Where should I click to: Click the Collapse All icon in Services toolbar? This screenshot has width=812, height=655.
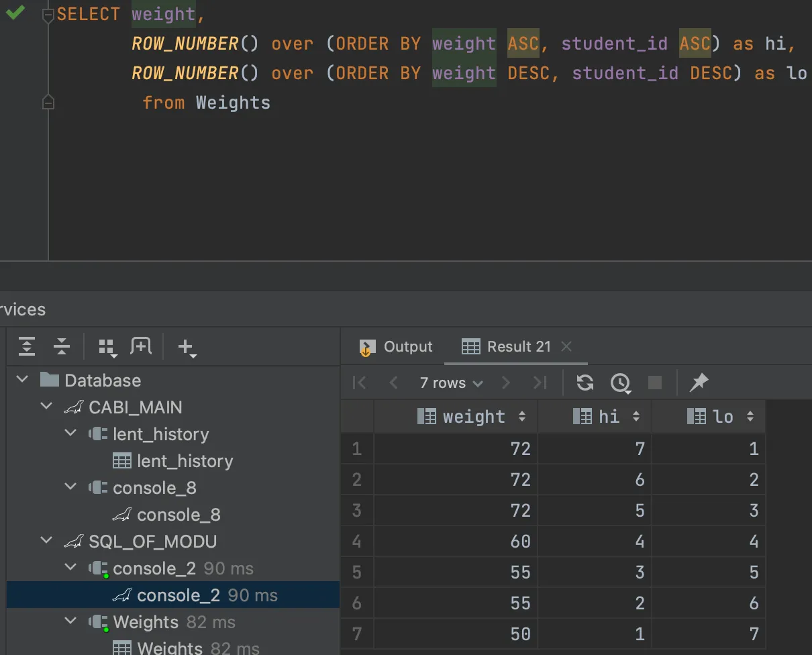coord(62,346)
